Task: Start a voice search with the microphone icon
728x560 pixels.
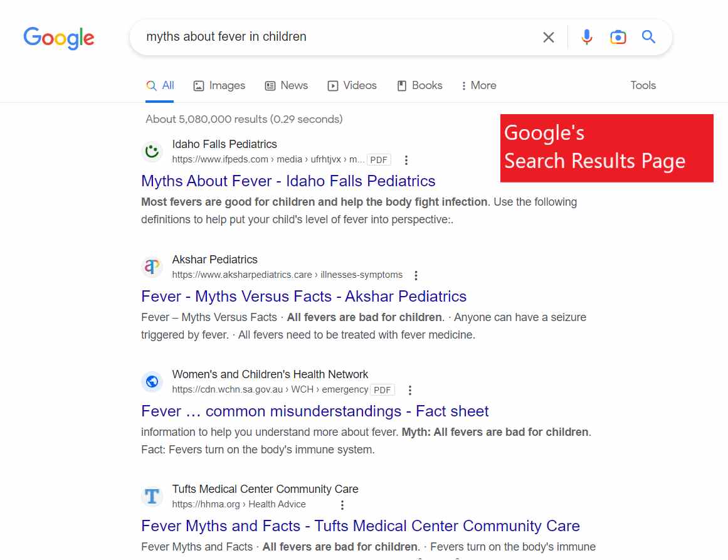Action: click(x=586, y=37)
